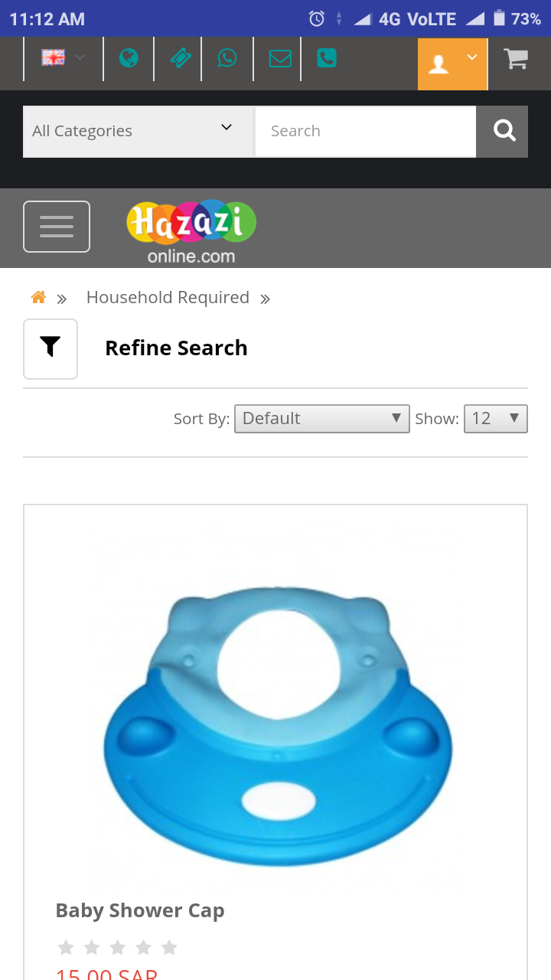Open the Baby Shower Cap product image
Viewport: 551px width, 980px height.
275,704
